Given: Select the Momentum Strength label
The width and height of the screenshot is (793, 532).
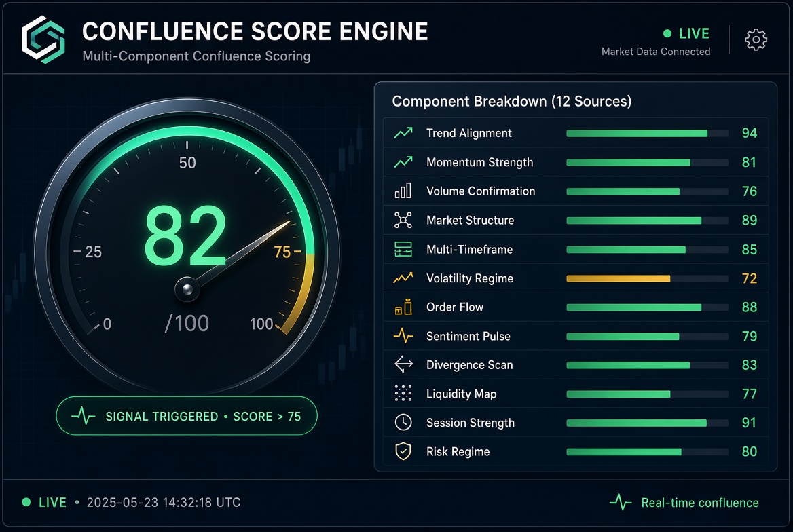Looking at the screenshot, I should coord(479,162).
